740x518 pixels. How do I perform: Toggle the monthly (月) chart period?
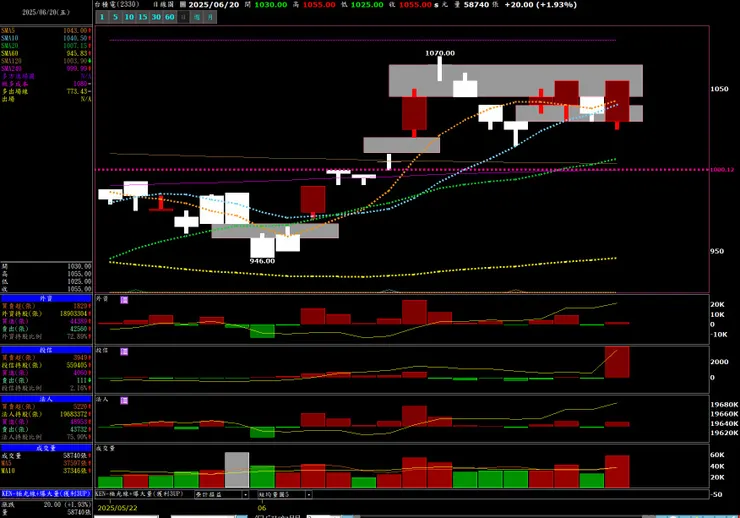click(x=210, y=17)
